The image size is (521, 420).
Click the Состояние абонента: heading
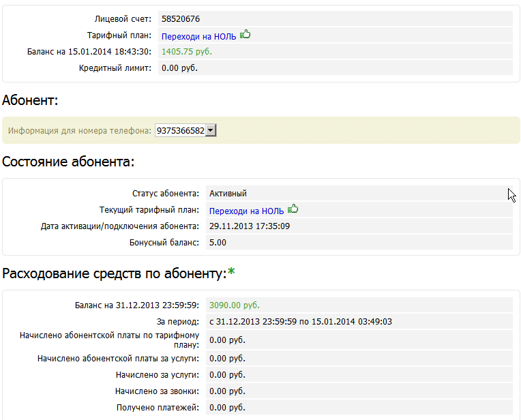(68, 162)
